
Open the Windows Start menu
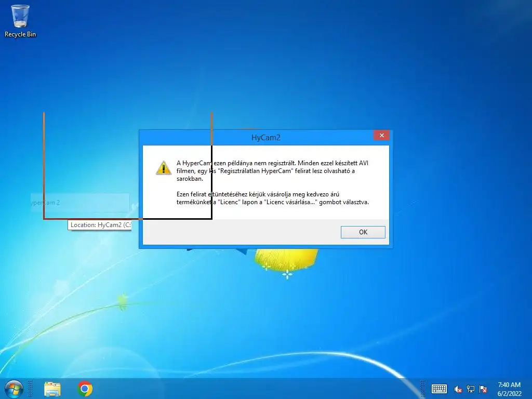click(14, 389)
